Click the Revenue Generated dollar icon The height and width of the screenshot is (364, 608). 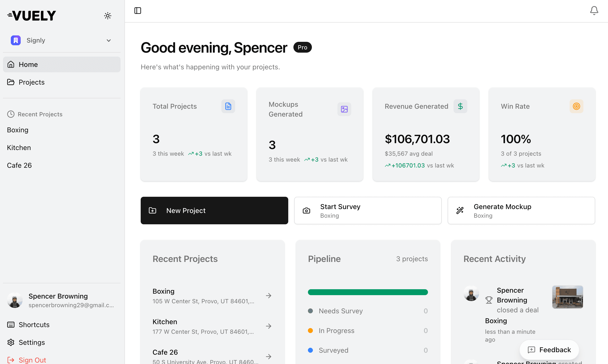pyautogui.click(x=460, y=106)
